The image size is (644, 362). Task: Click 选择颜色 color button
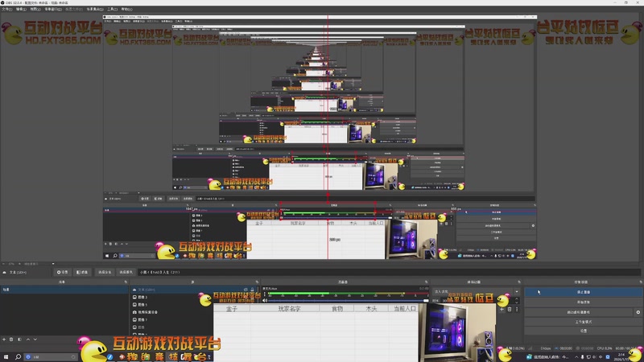click(x=126, y=272)
